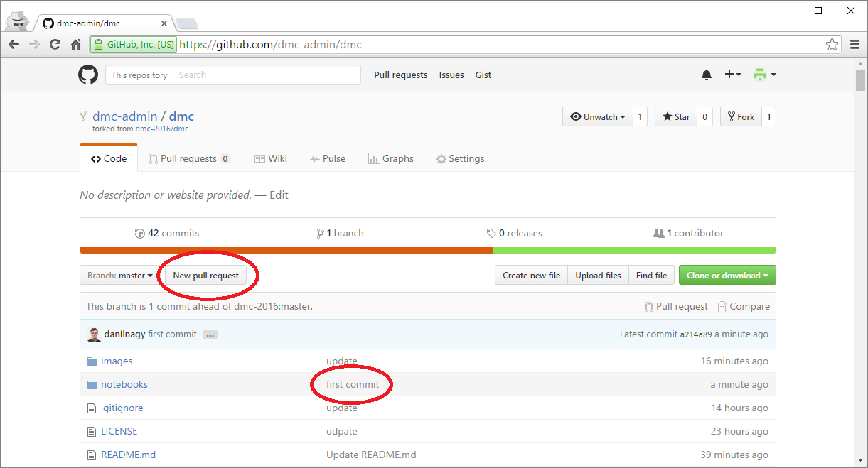This screenshot has height=468, width=868.
Task: Open Pull requests in top nav
Action: 401,75
